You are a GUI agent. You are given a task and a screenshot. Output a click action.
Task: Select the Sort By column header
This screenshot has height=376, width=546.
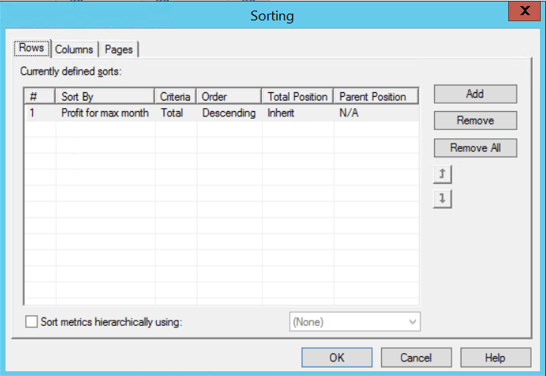[x=105, y=96]
